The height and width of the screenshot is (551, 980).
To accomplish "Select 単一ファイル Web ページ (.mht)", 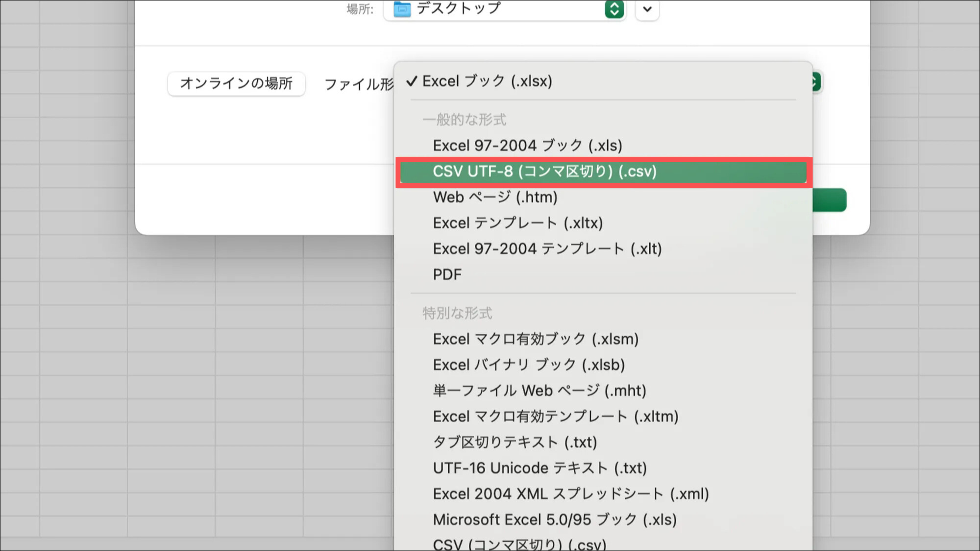I will 539,391.
